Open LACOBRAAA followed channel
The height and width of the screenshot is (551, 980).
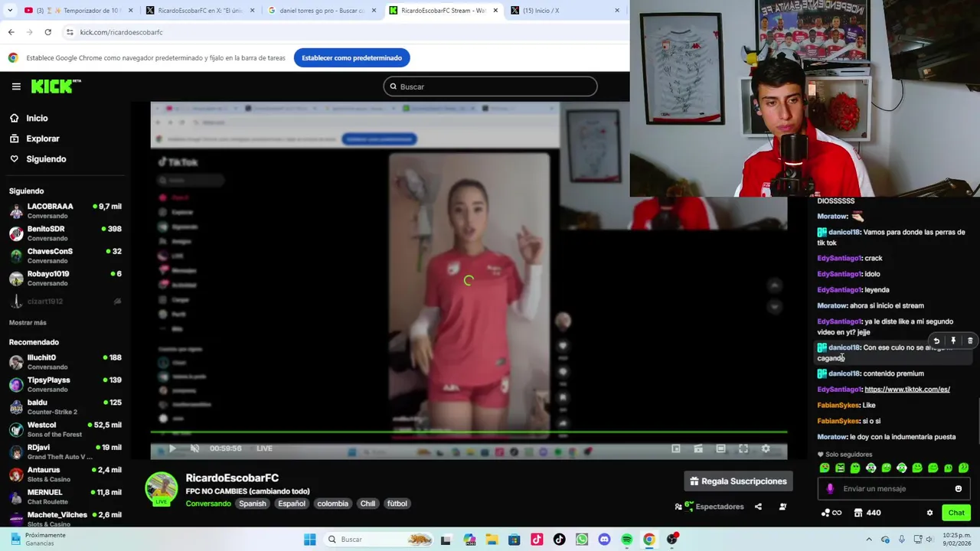65,210
